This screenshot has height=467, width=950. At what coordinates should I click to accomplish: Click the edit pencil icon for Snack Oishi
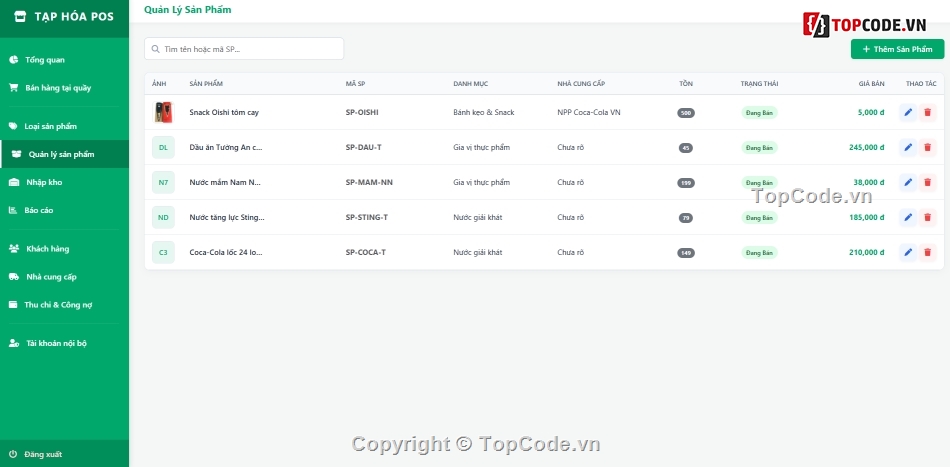908,113
